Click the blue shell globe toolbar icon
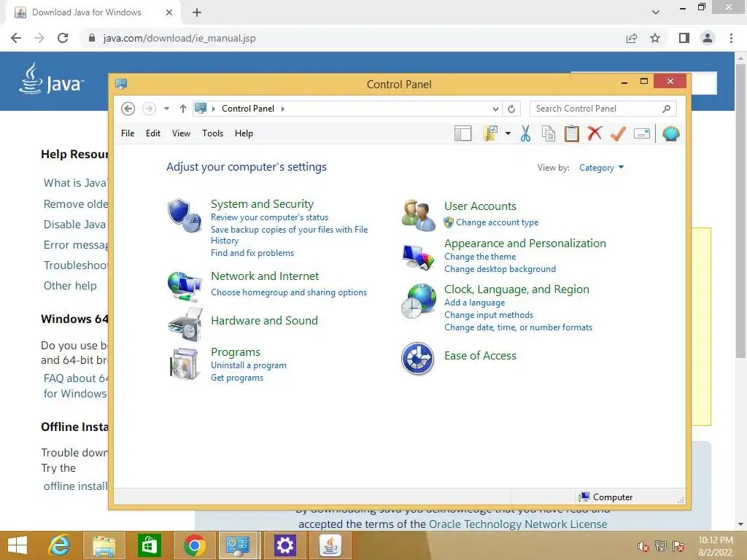The image size is (747, 560). point(671,134)
